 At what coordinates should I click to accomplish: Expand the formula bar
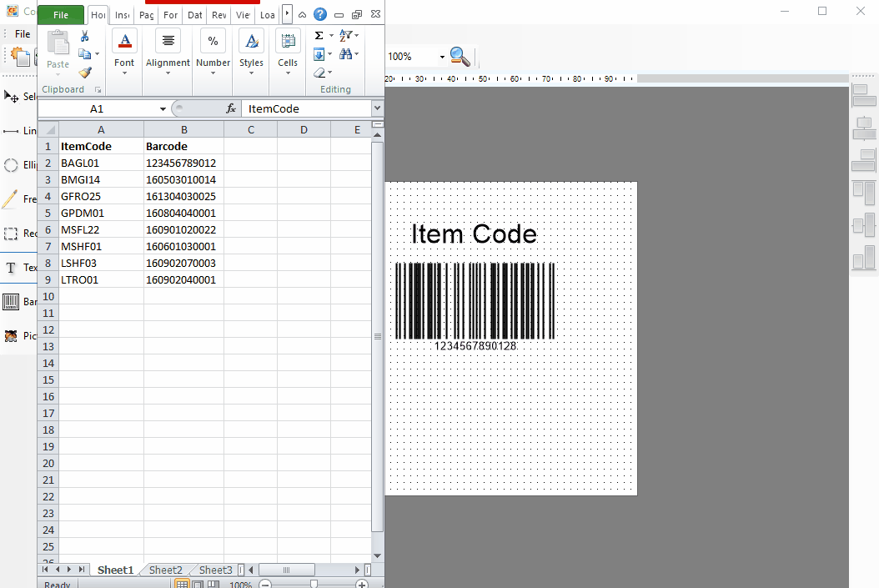point(377,108)
